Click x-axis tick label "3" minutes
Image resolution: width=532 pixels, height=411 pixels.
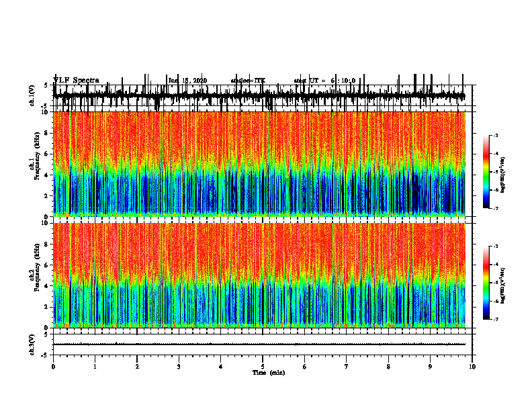pos(179,367)
